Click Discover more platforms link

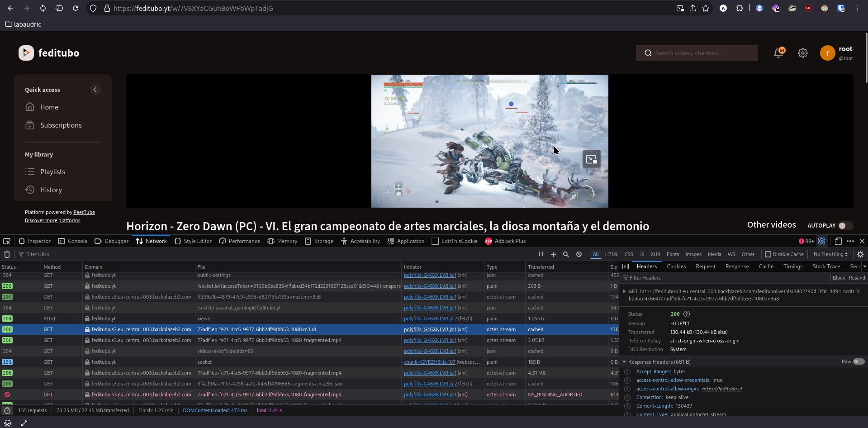52,220
